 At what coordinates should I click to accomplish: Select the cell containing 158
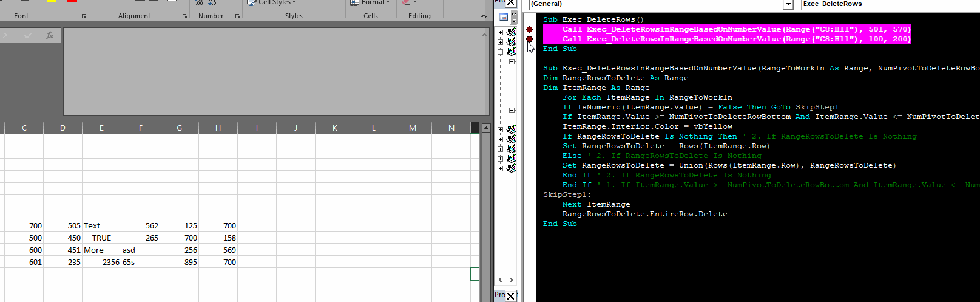click(x=218, y=238)
